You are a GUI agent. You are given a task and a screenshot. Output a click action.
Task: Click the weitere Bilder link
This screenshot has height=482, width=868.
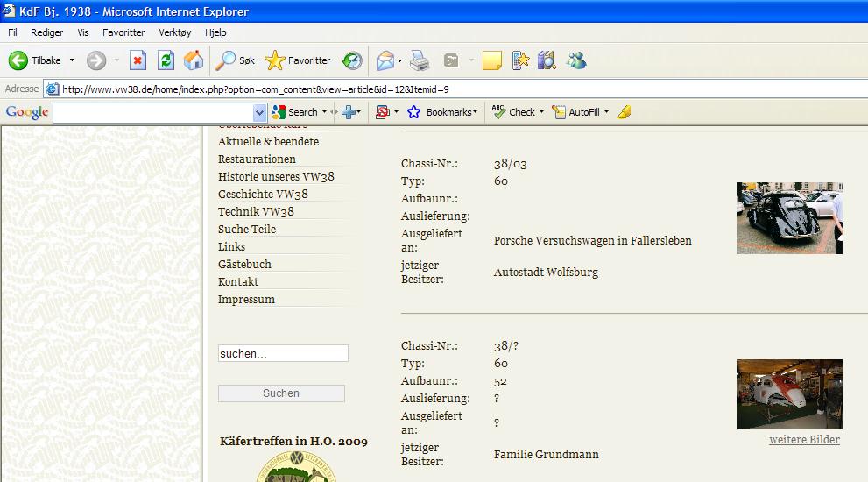(x=804, y=439)
